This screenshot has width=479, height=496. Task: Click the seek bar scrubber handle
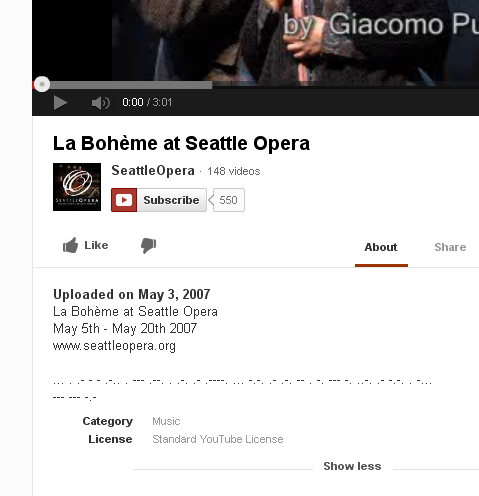coord(42,84)
